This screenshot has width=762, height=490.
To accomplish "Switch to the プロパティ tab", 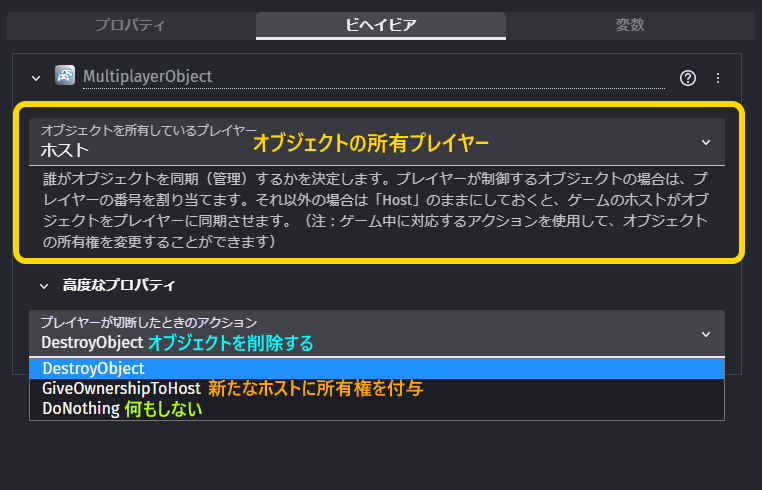I will coord(131,25).
